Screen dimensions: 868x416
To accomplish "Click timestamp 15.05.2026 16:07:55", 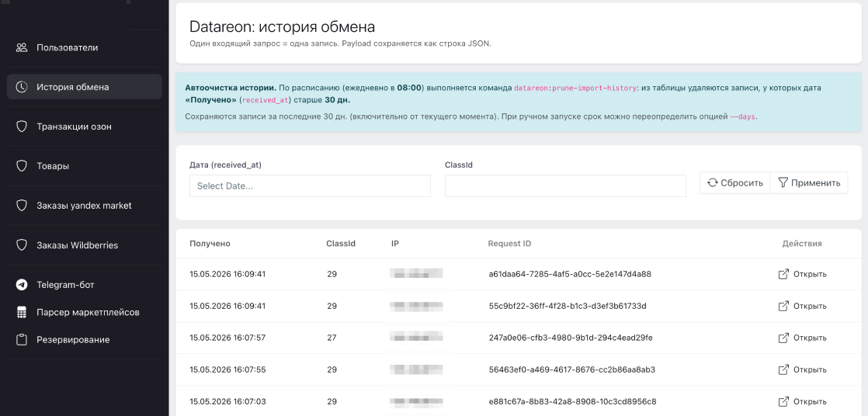I will (x=227, y=369).
